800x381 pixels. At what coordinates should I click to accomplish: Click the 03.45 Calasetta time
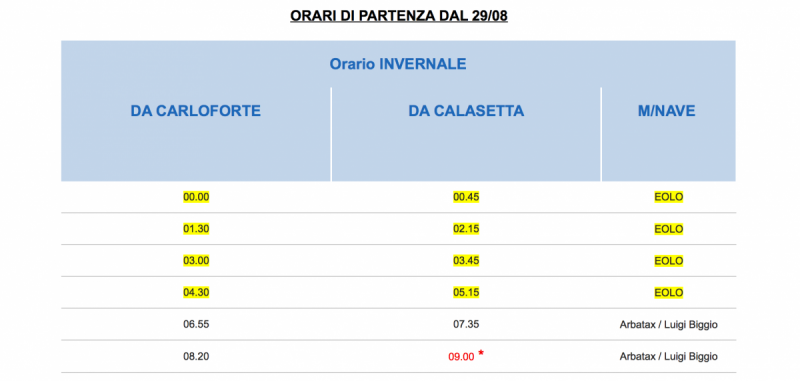466,261
